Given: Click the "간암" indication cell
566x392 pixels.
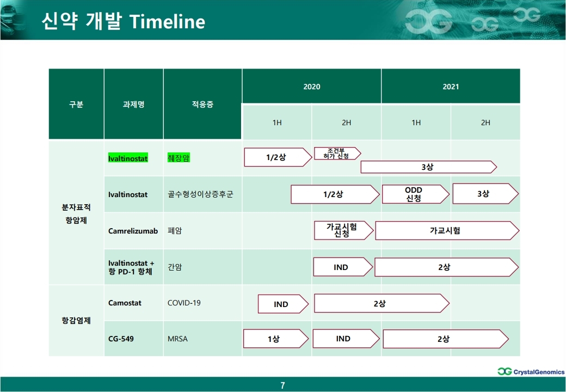Looking at the screenshot, I should click(x=202, y=267).
